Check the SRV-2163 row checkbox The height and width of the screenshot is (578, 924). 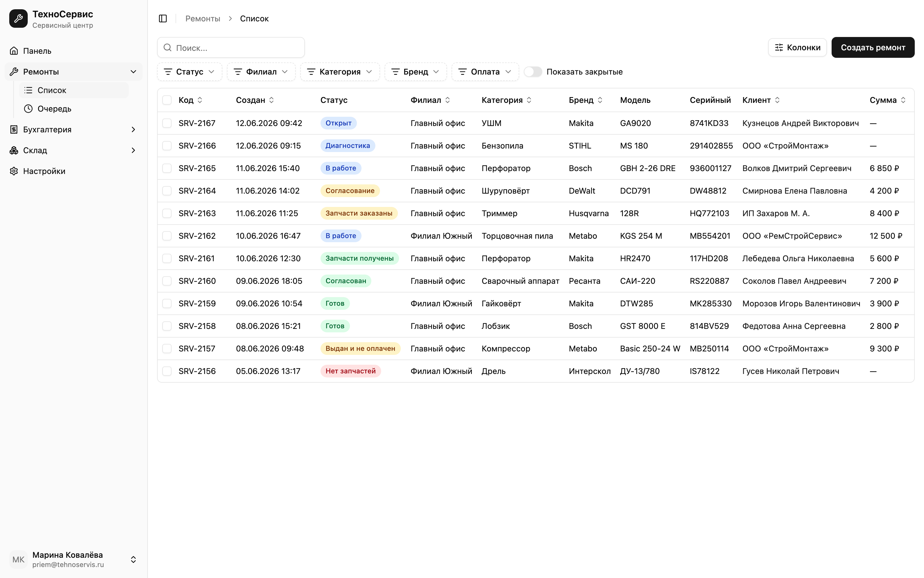click(x=167, y=213)
